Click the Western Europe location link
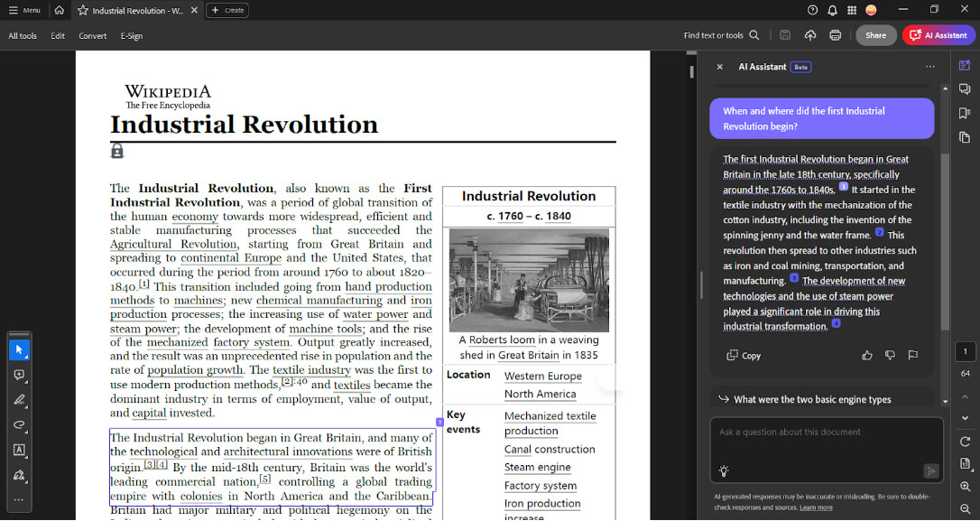The height and width of the screenshot is (521, 980). pyautogui.click(x=543, y=376)
